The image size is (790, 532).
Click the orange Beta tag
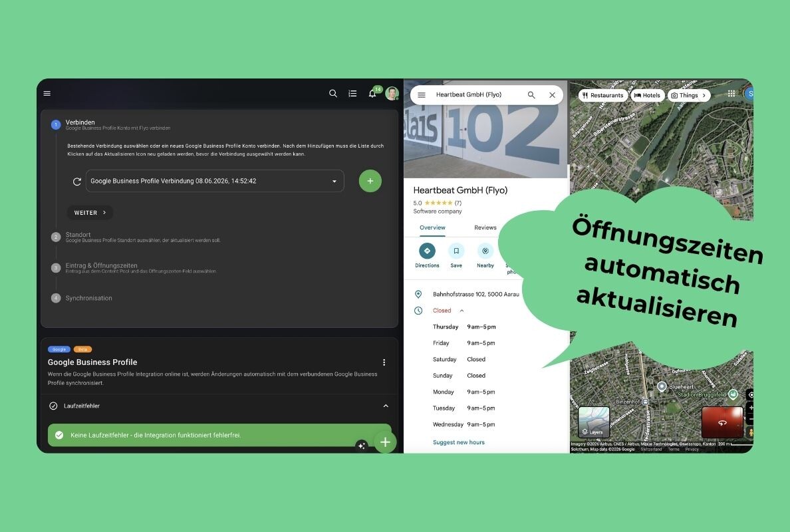click(82, 349)
